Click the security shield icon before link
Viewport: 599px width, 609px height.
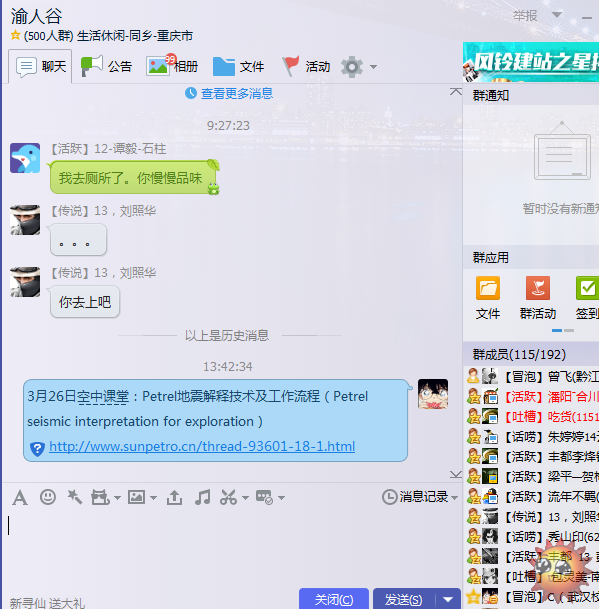(37, 449)
